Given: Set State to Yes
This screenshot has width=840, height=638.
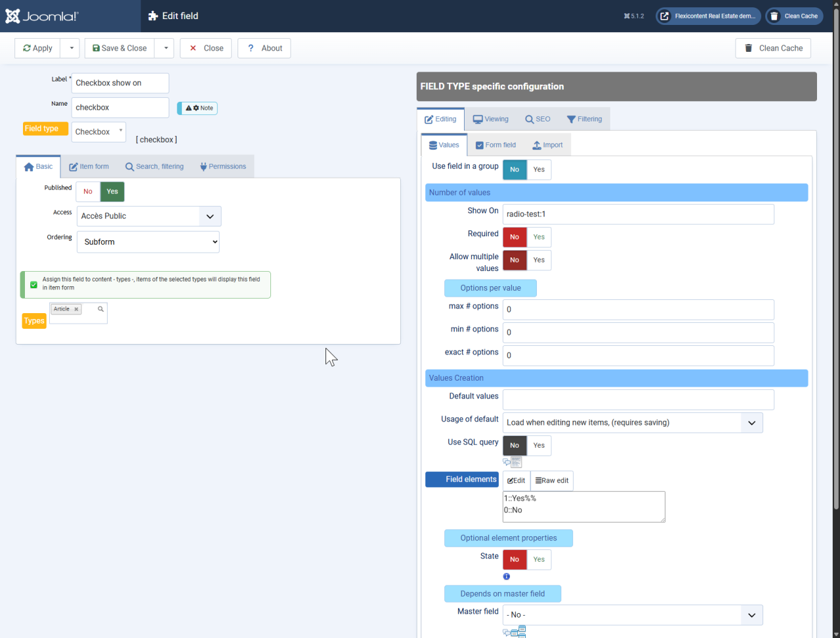Looking at the screenshot, I should (539, 560).
